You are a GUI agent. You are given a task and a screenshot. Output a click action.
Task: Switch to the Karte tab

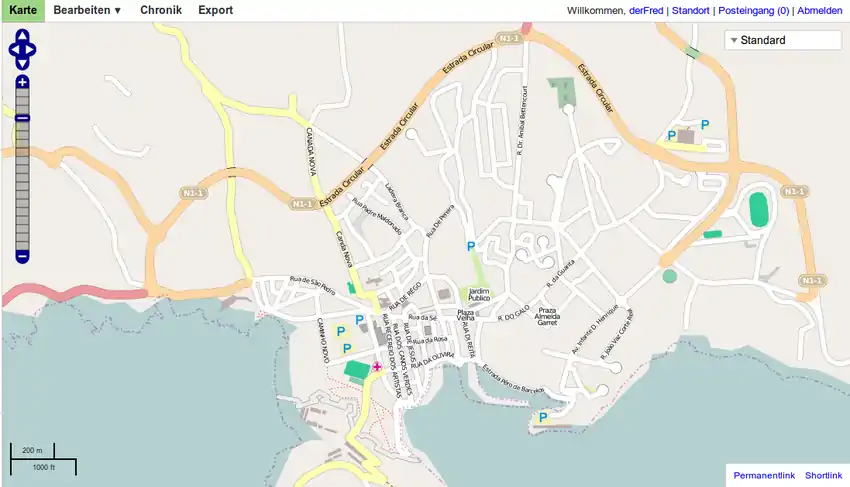(22, 10)
